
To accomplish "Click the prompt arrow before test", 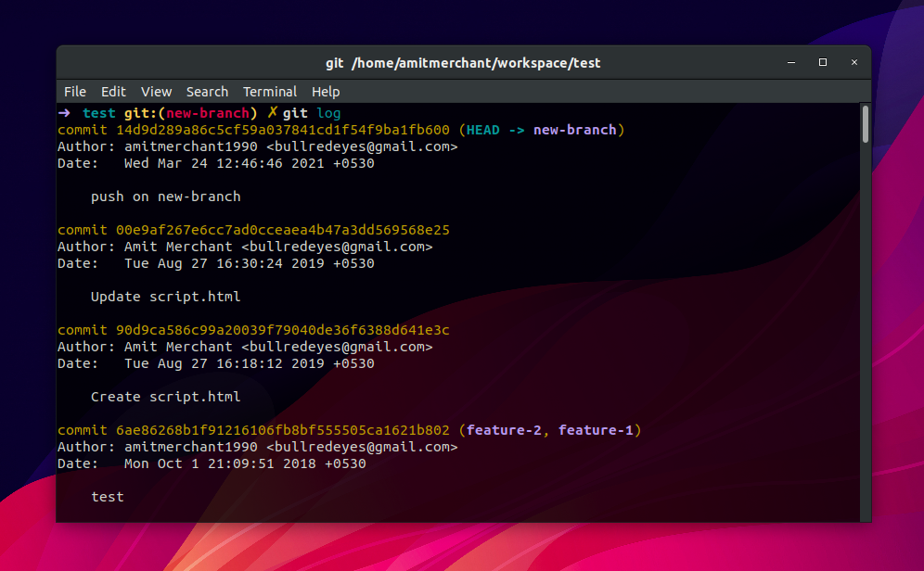I will (63, 113).
